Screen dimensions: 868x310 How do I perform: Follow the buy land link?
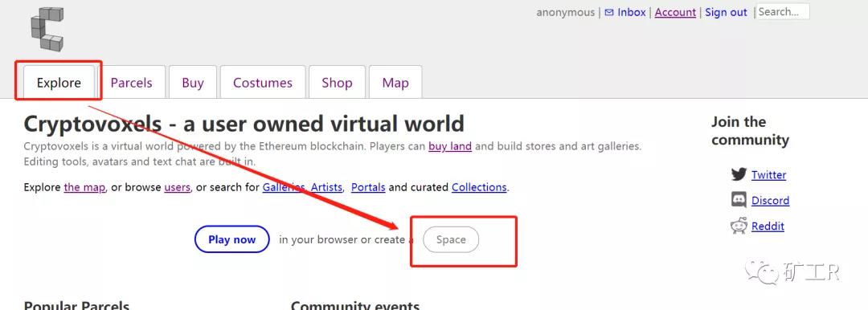[450, 147]
